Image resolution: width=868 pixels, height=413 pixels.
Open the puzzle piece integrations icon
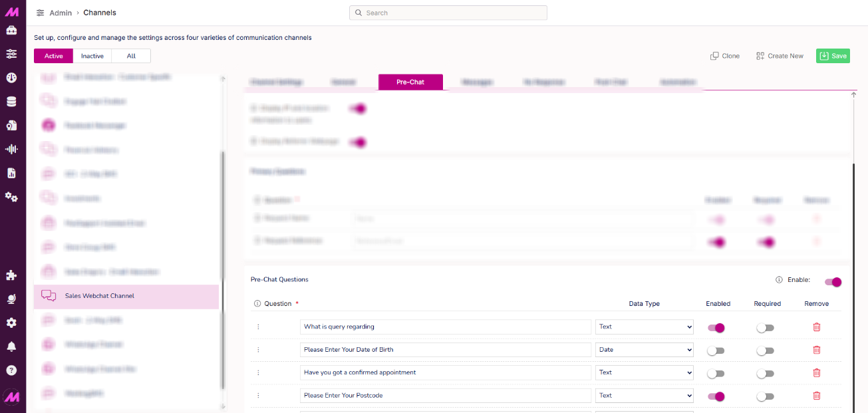tap(11, 275)
